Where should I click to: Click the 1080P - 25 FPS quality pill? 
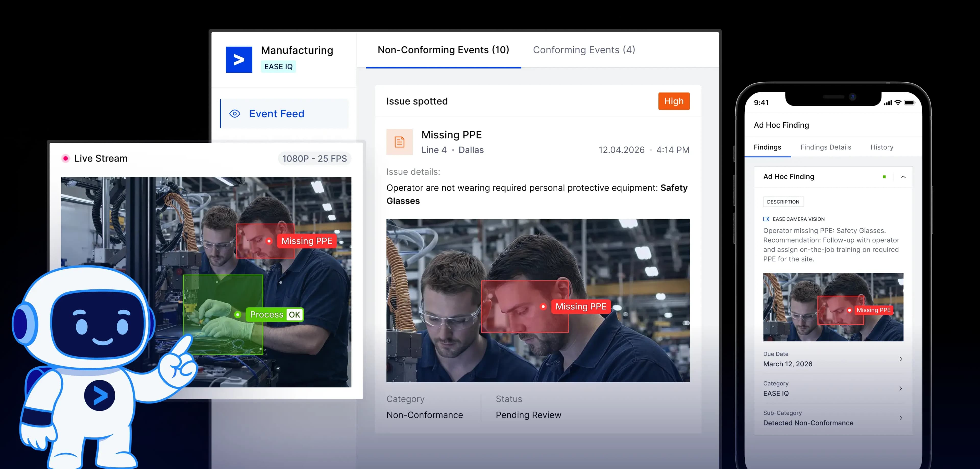(314, 159)
